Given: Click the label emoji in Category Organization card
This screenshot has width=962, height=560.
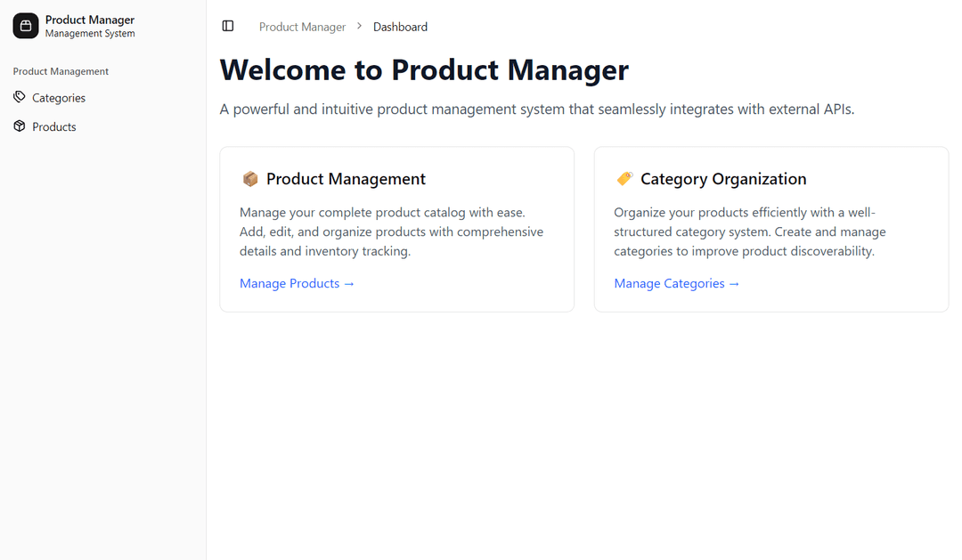Looking at the screenshot, I should click(x=624, y=179).
